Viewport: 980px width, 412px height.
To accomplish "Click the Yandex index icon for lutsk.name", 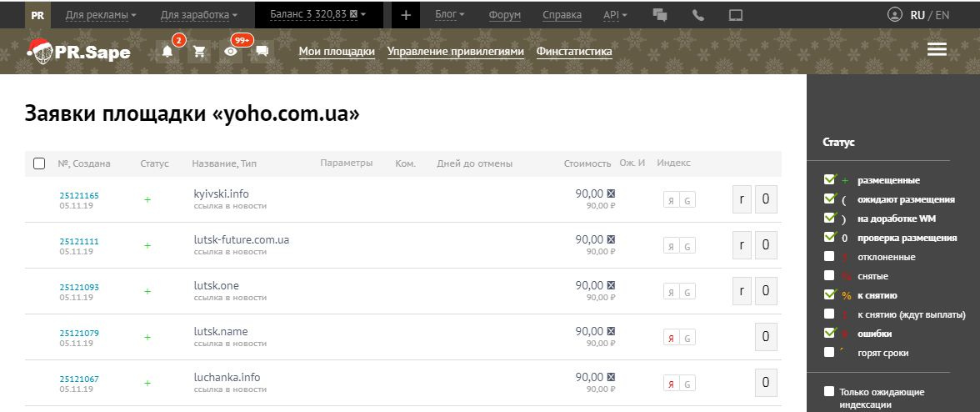I will point(672,338).
